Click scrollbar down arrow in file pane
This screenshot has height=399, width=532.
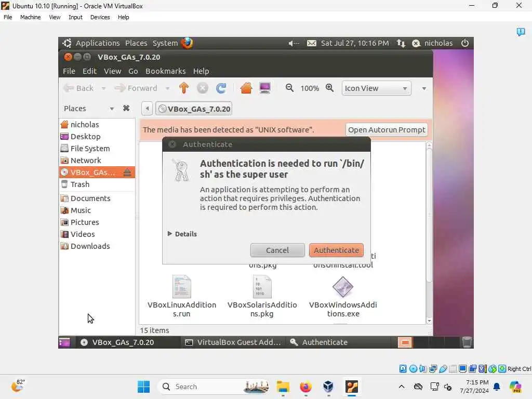tap(429, 321)
